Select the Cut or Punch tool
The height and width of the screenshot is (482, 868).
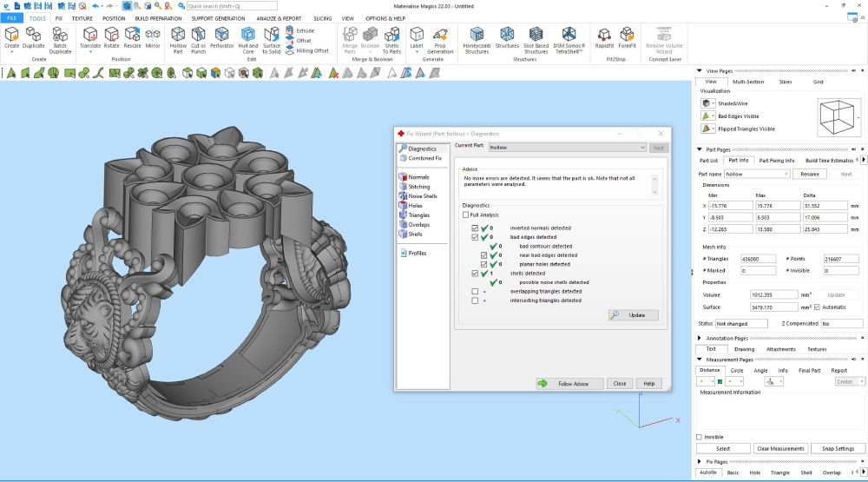[198, 41]
